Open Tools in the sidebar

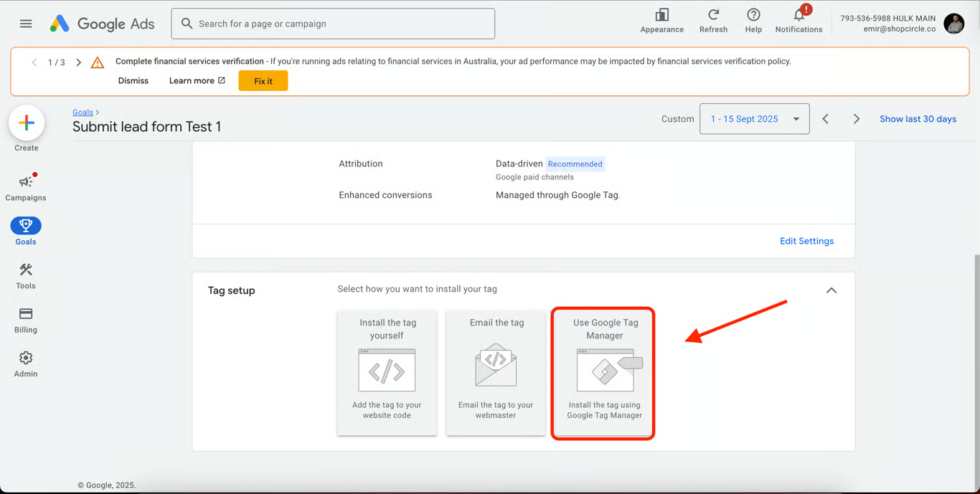tap(26, 276)
